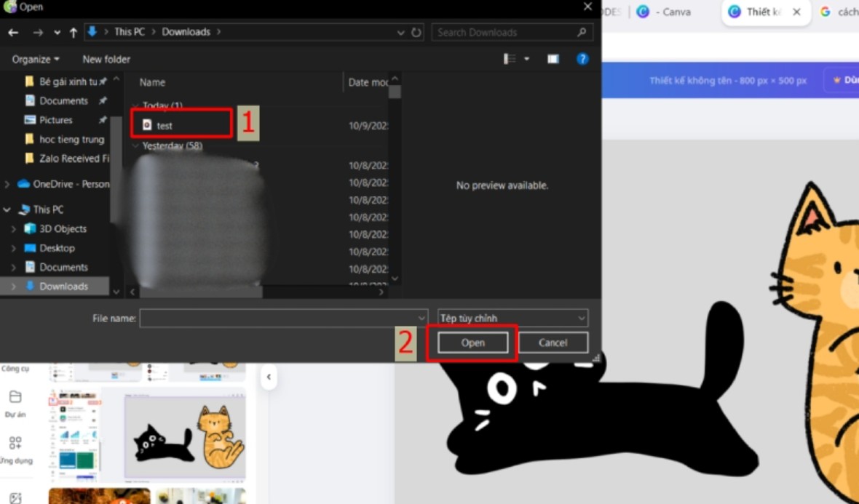
Task: Collapse the Canva side panel arrow
Action: 269,377
